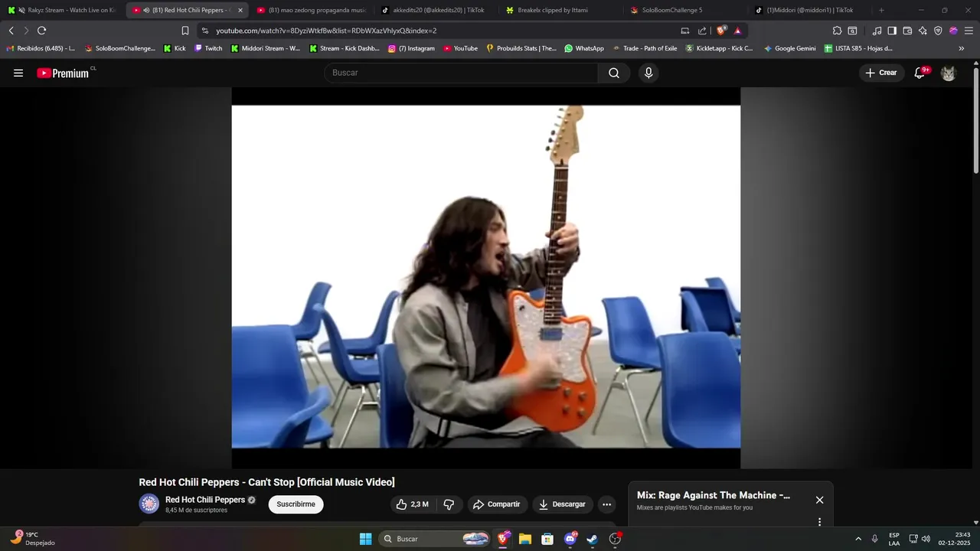Open the browser main menu hamburger
This screenshot has width=980, height=551.
pos(969,31)
